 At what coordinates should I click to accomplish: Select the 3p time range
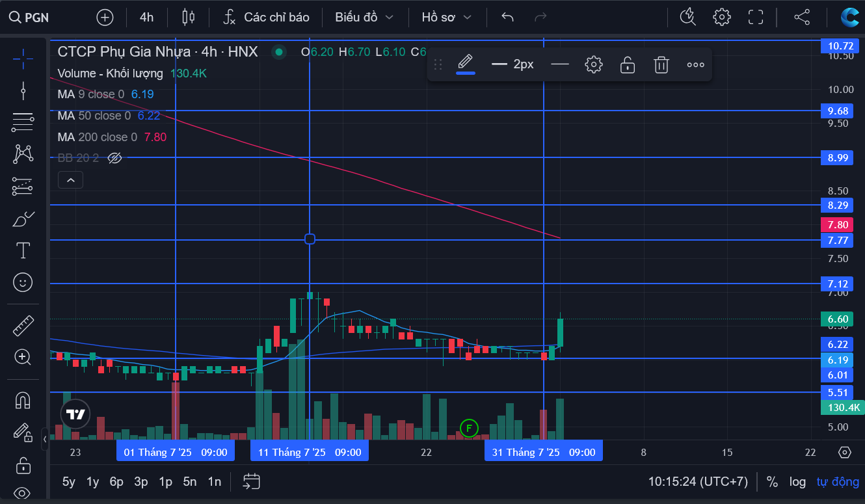click(141, 482)
